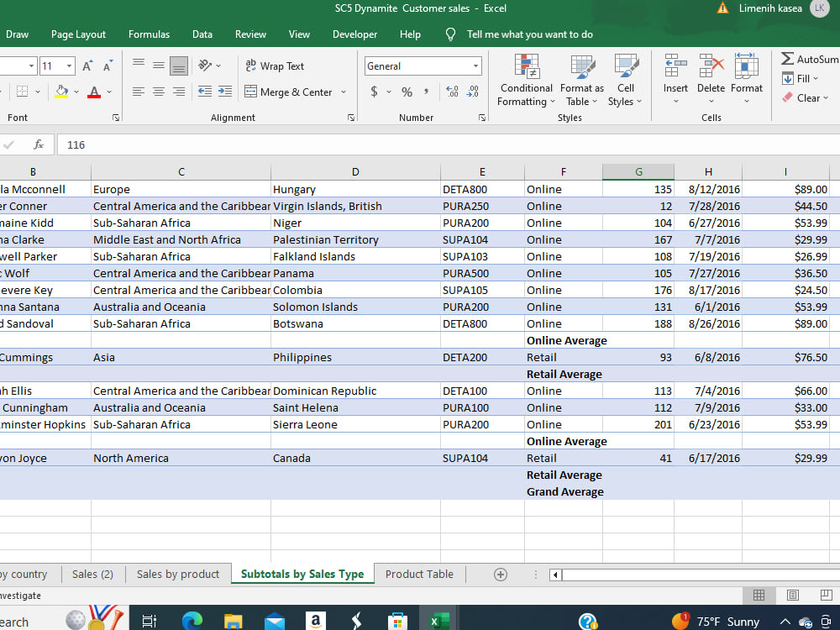
Task: Switch to the Data ribbon tab
Action: [x=202, y=34]
